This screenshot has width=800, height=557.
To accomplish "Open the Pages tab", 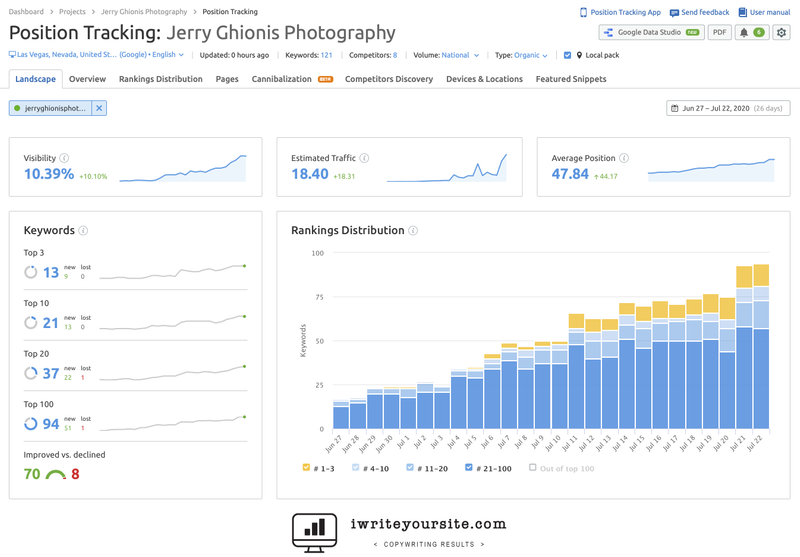I will 227,79.
